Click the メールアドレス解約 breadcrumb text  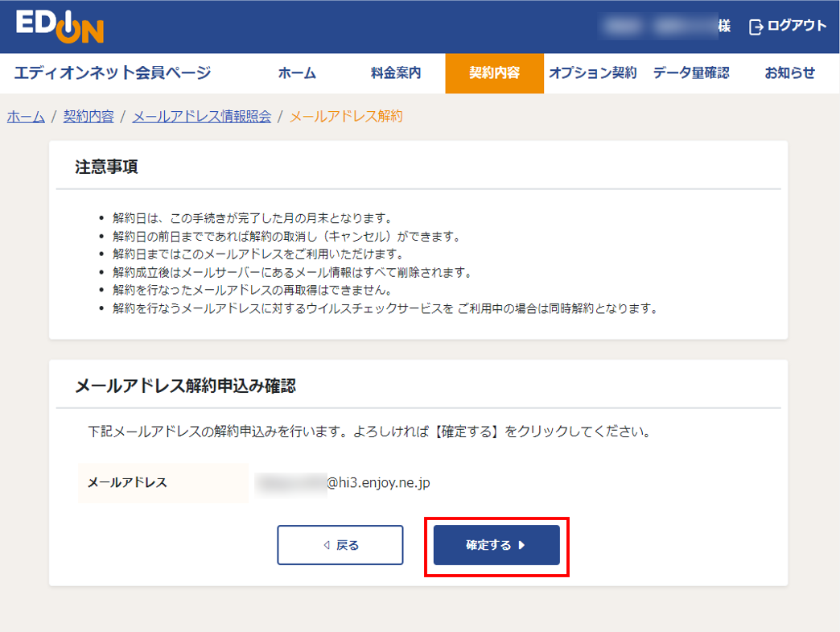click(345, 117)
